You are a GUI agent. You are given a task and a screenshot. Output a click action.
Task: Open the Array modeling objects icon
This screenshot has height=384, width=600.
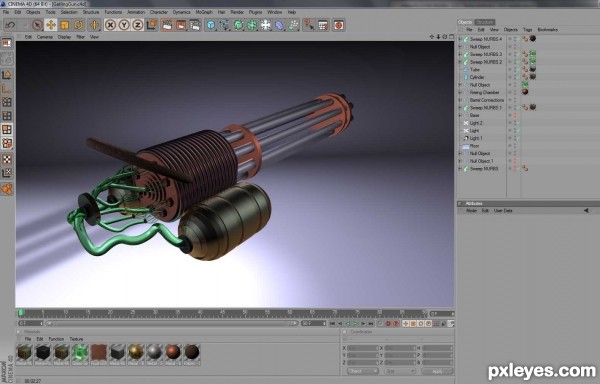tap(252, 25)
